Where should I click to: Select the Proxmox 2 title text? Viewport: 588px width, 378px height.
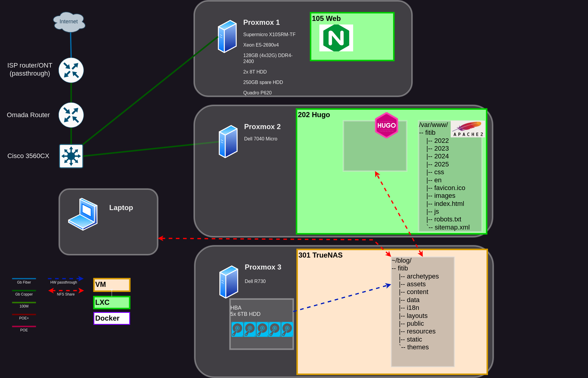point(262,127)
